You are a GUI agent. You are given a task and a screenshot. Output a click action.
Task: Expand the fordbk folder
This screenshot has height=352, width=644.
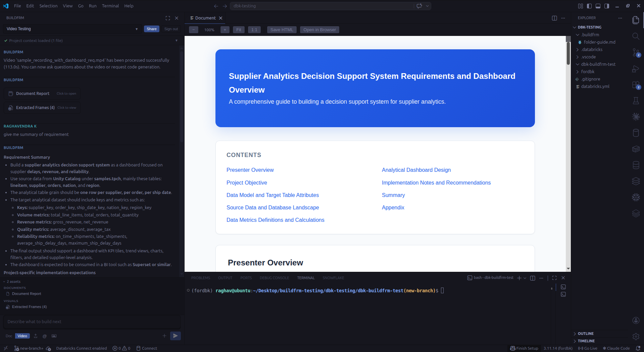[588, 71]
